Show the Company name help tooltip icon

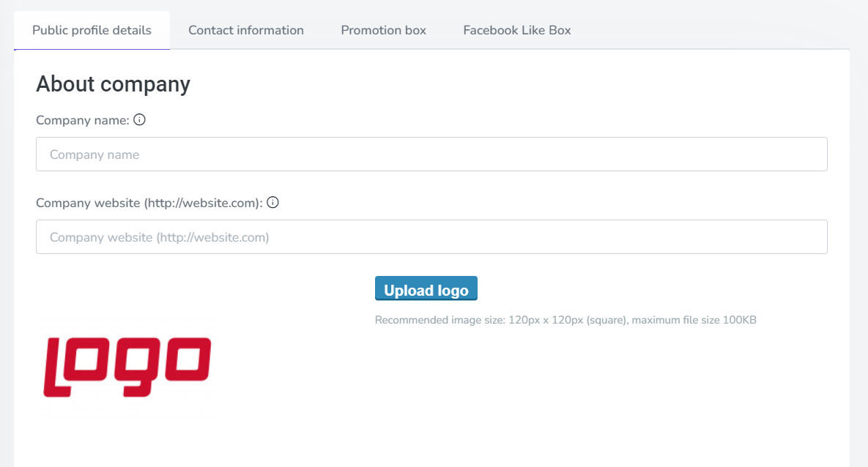click(x=139, y=119)
